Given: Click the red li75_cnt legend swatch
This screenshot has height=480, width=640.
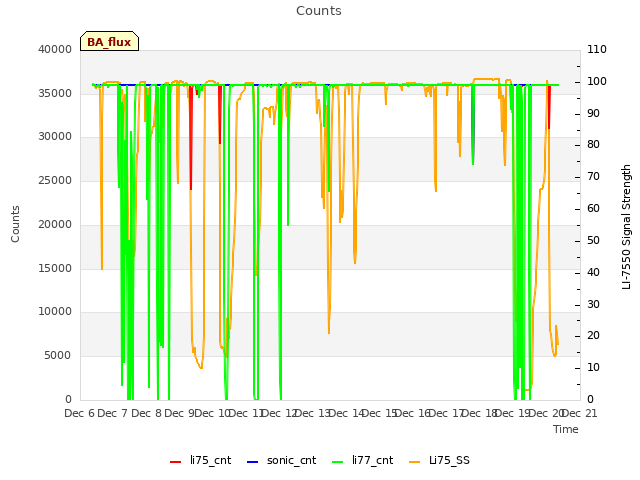Looking at the screenshot, I should (176, 462).
